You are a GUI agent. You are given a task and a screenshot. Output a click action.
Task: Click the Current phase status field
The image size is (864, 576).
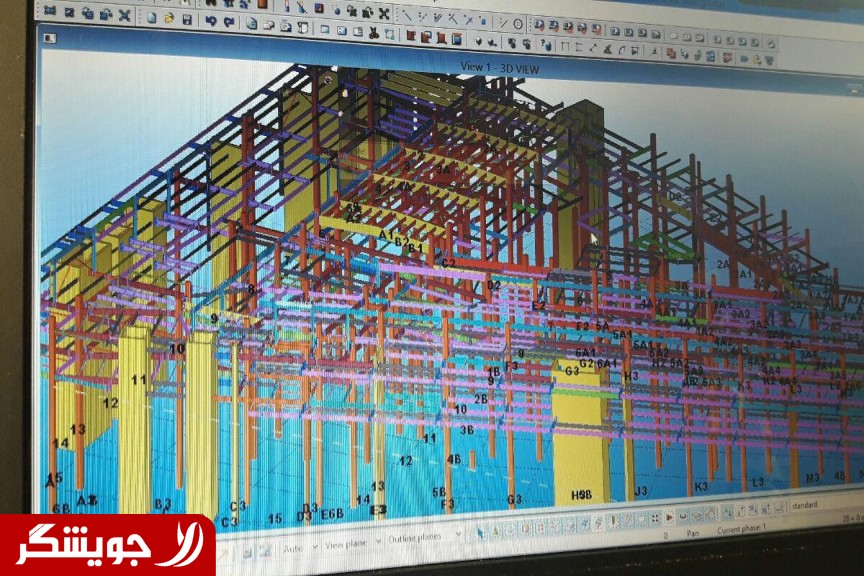(x=740, y=528)
